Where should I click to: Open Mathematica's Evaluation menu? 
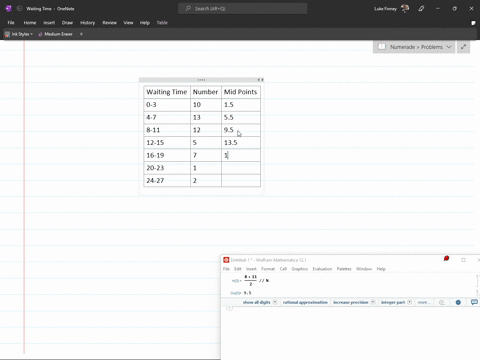pos(322,269)
